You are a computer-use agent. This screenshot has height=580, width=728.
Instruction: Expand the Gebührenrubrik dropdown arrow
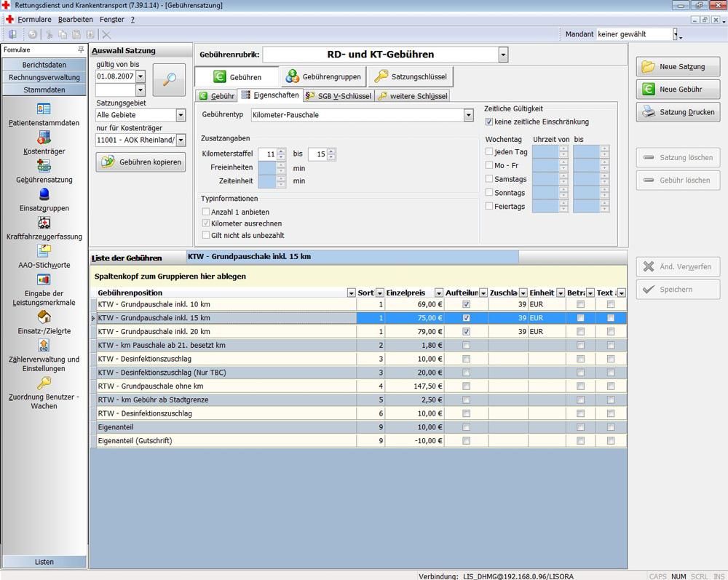tap(503, 55)
